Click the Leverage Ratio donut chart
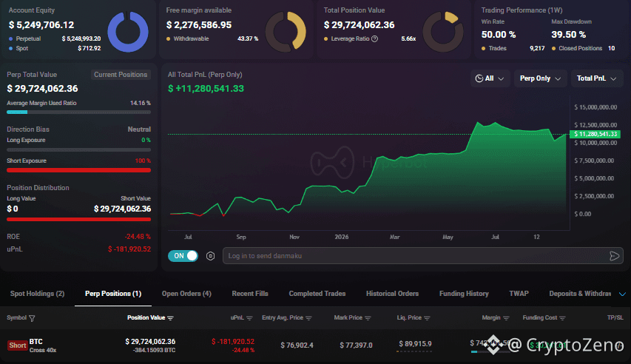This screenshot has width=631, height=364. [443, 31]
